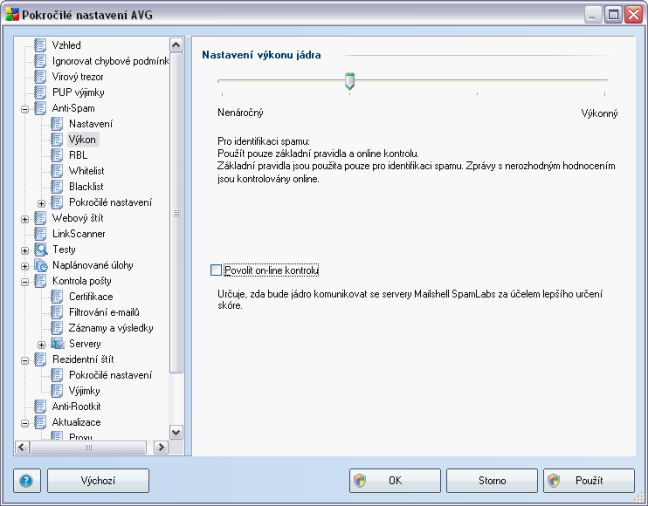Enable the Povolit on-line kontrolu checkbox
Screen dimensions: 648x506
coord(216,270)
